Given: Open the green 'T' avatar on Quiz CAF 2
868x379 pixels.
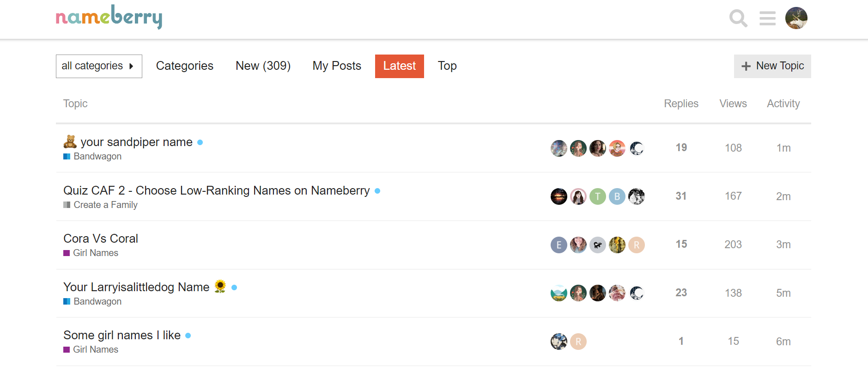Looking at the screenshot, I should point(598,196).
